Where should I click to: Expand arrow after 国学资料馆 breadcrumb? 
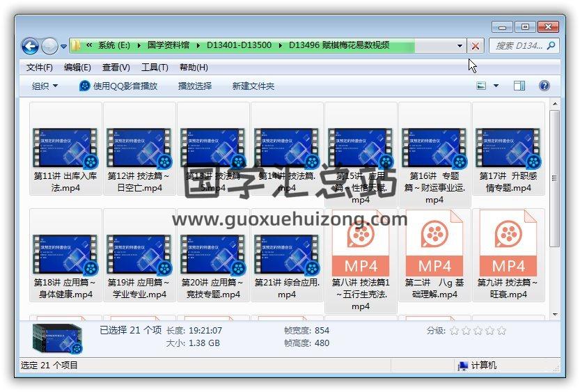[198, 46]
